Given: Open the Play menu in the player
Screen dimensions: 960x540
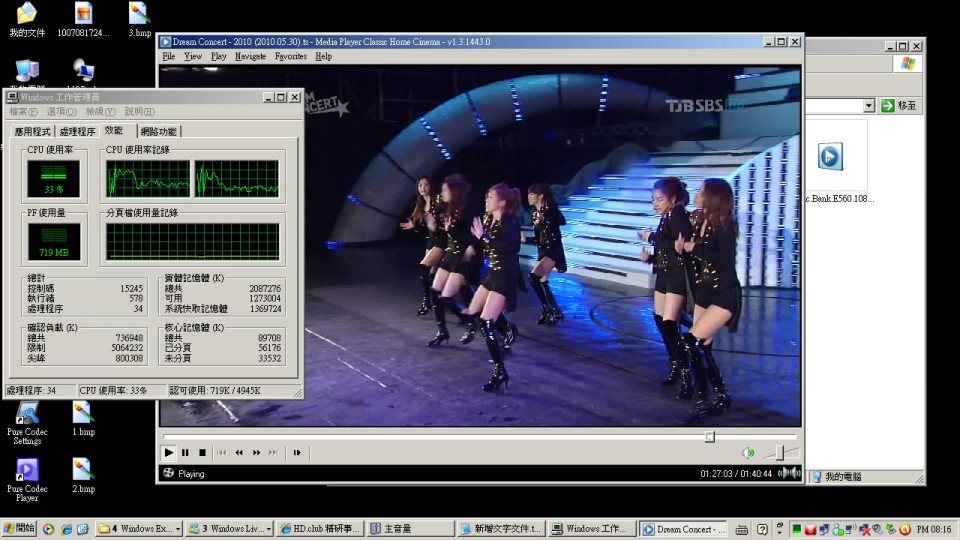Looking at the screenshot, I should coord(218,57).
